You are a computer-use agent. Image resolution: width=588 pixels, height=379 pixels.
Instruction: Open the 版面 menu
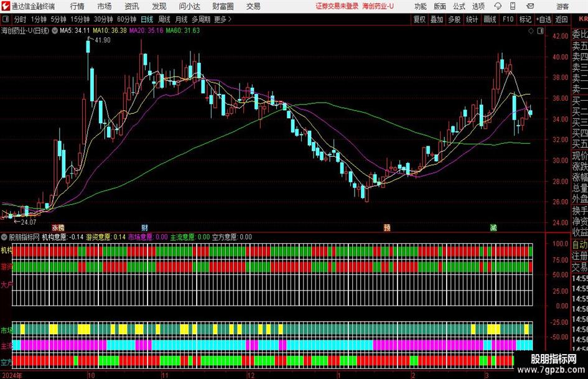(x=440, y=6)
